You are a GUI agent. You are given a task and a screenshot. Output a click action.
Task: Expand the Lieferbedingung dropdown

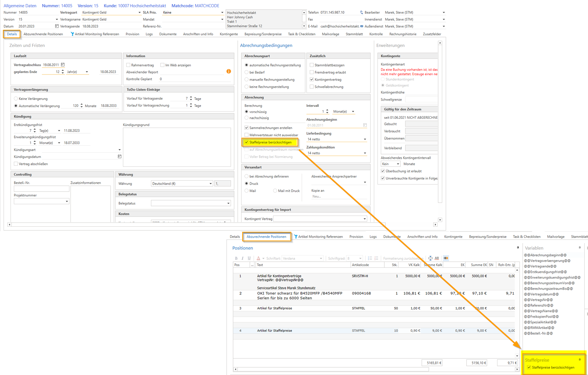(x=365, y=139)
